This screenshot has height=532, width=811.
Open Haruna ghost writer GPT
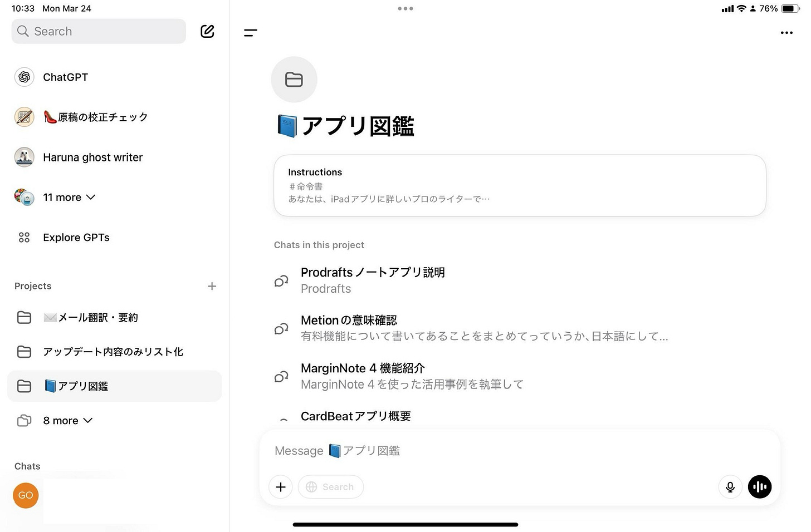click(x=114, y=157)
